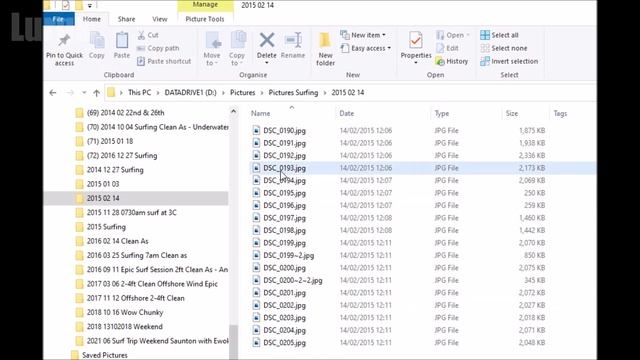640x360 pixels.
Task: Navigate to Pictures breadcrumb
Action: coord(242,93)
